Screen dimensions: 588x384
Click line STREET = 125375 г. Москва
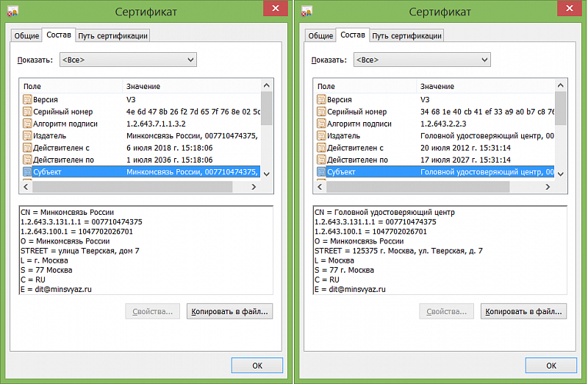point(398,251)
